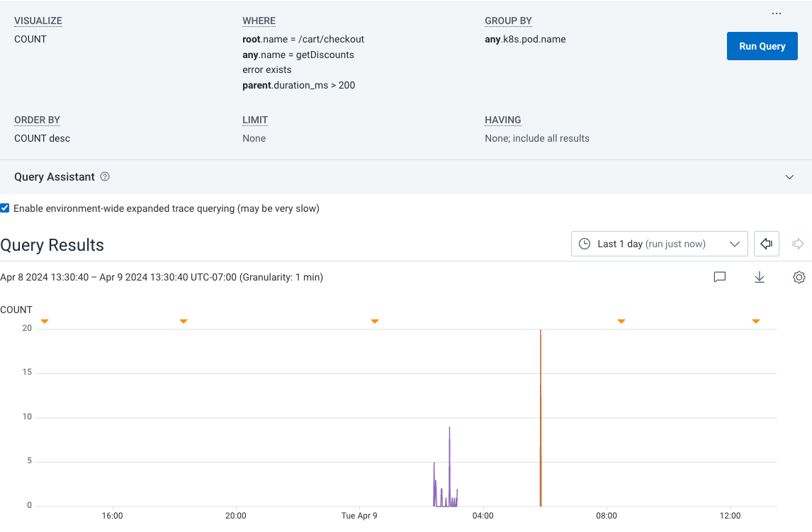Shift time range earlier with back arrow
The height and width of the screenshot is (532, 812).
[x=766, y=244]
